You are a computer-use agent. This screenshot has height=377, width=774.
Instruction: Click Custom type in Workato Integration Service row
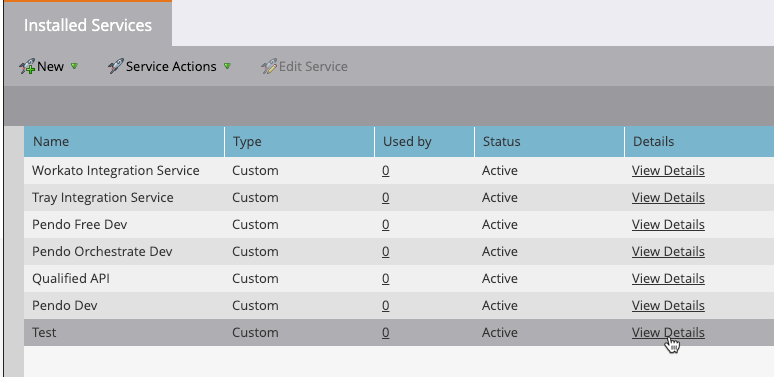pyautogui.click(x=255, y=171)
